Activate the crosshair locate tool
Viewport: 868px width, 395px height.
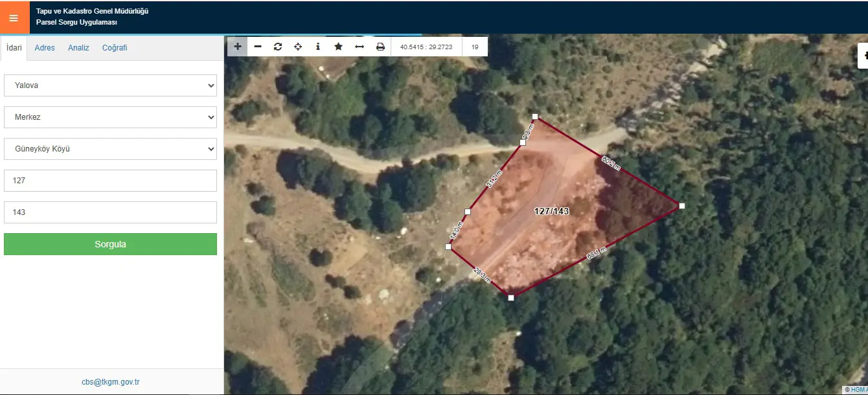[x=298, y=47]
